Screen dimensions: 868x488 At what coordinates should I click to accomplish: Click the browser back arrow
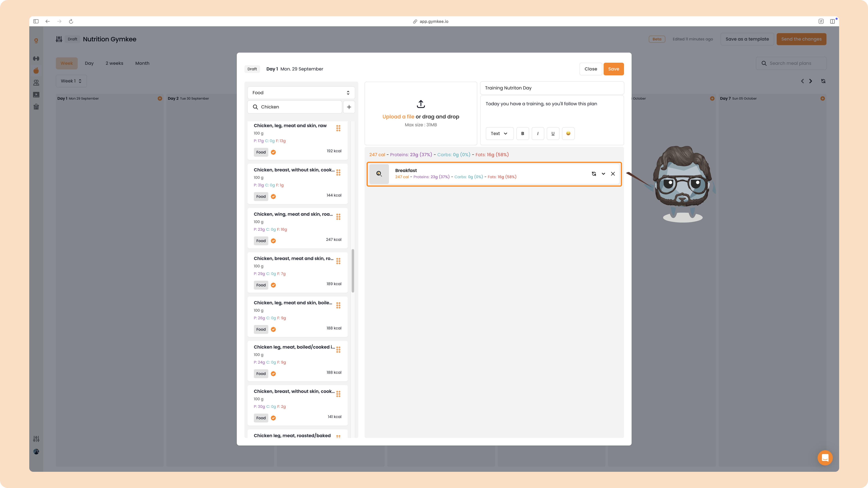tap(47, 21)
